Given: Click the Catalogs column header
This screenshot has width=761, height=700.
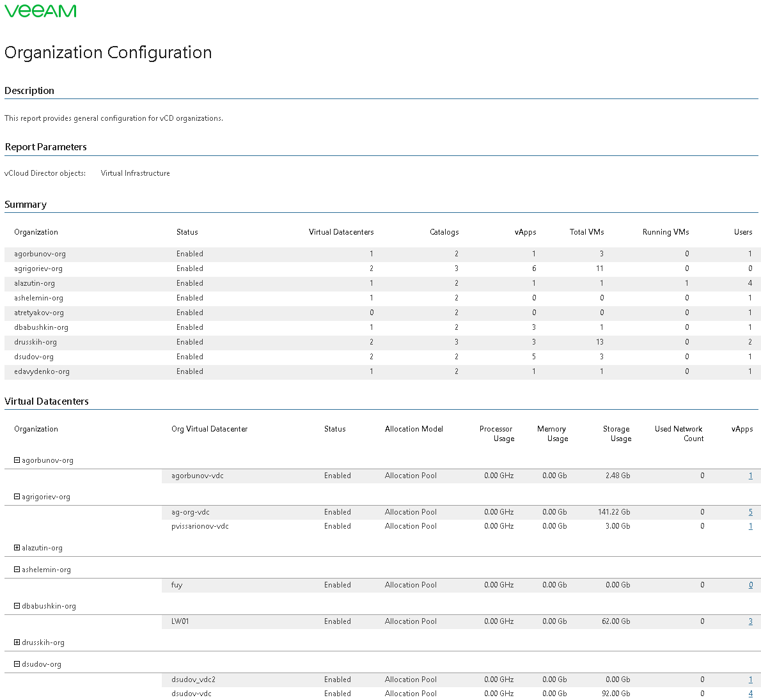Looking at the screenshot, I should click(444, 232).
